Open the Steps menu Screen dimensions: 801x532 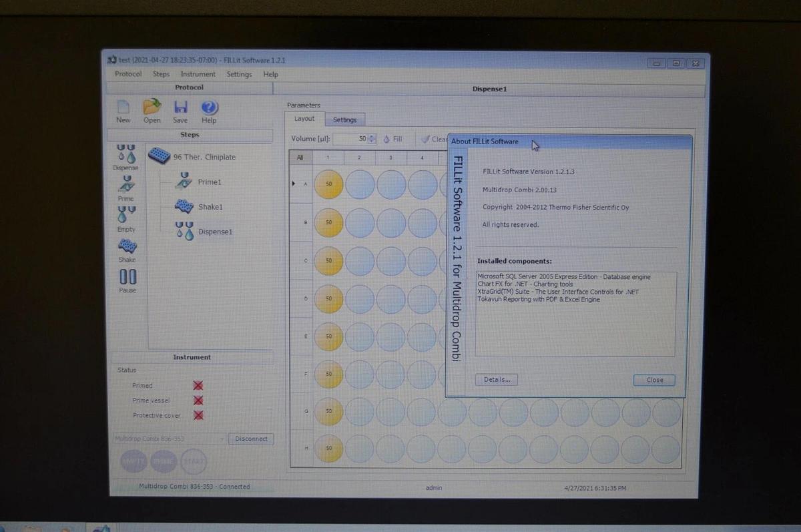coord(161,74)
